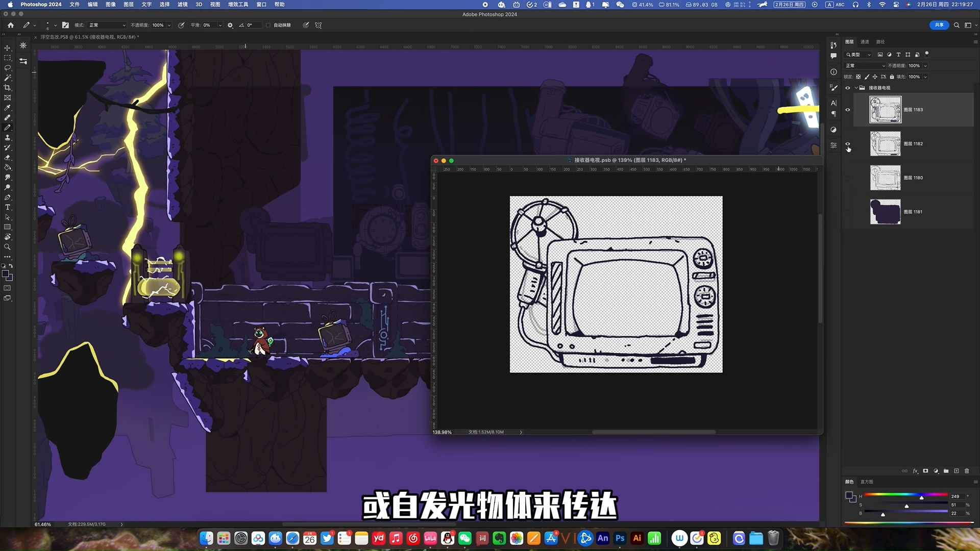Image resolution: width=980 pixels, height=551 pixels.
Task: Open the 图像 menu
Action: (110, 5)
